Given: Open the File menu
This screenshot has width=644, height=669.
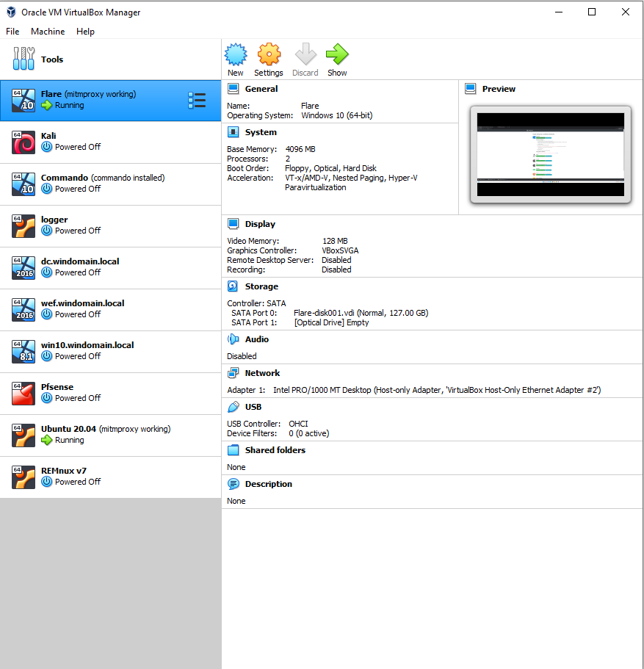Looking at the screenshot, I should coord(12,32).
